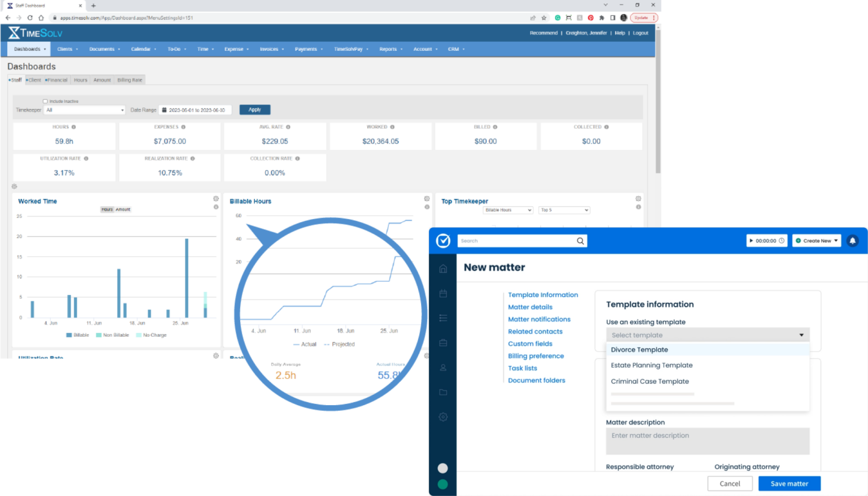Select the task list icon in the sidebar
This screenshot has height=496, width=868.
tap(443, 317)
